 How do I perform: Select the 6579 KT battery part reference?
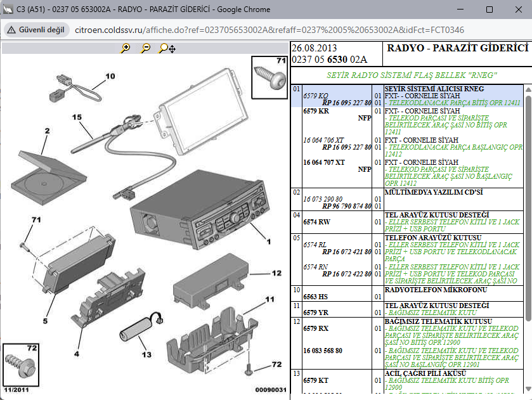[316, 380]
